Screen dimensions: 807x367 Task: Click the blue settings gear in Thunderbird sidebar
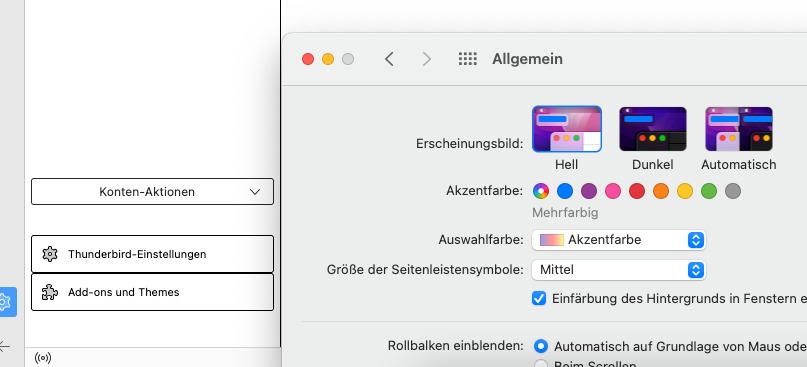6,302
